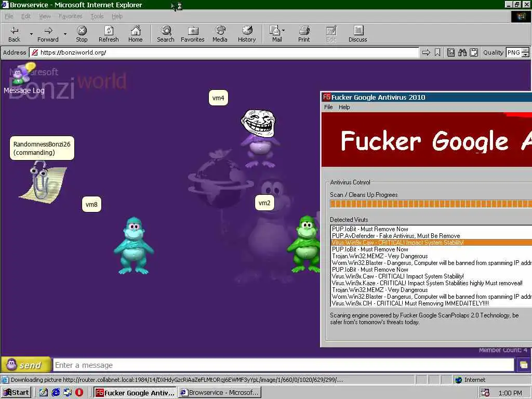
Task: Open the red Opera quick launch icon
Action: tap(79, 393)
